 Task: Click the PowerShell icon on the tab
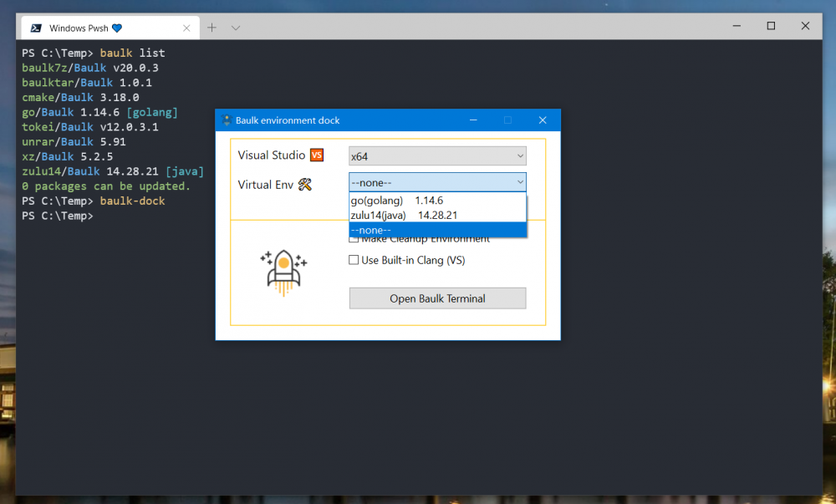pyautogui.click(x=36, y=28)
